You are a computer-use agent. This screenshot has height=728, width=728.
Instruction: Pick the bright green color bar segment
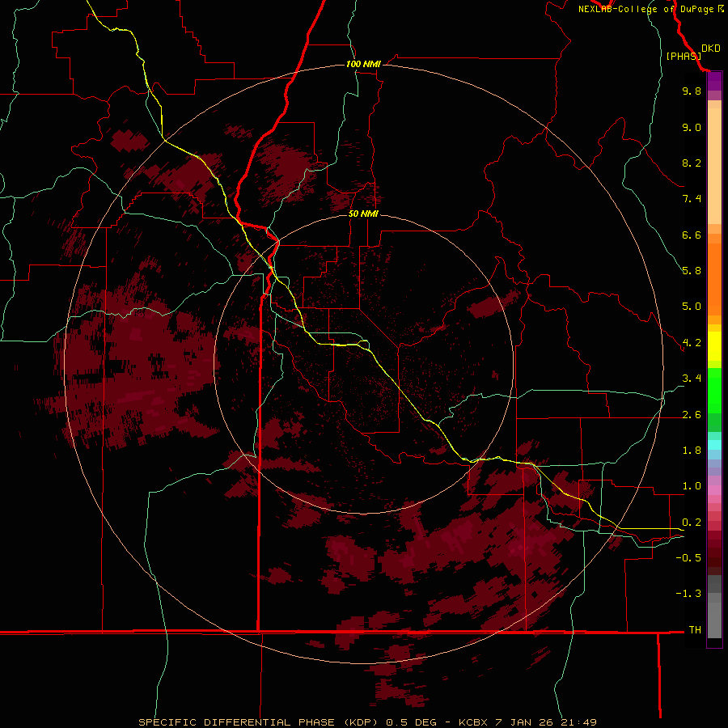[x=714, y=391]
